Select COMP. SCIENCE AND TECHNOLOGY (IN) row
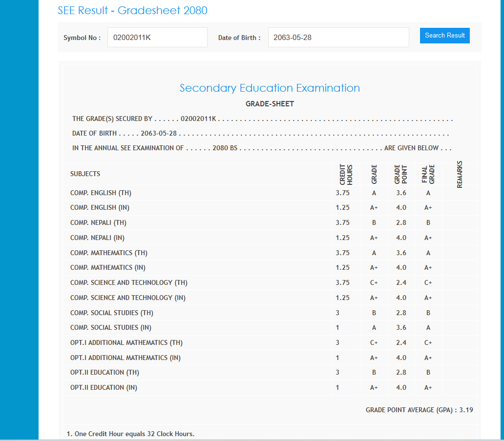 click(x=128, y=298)
